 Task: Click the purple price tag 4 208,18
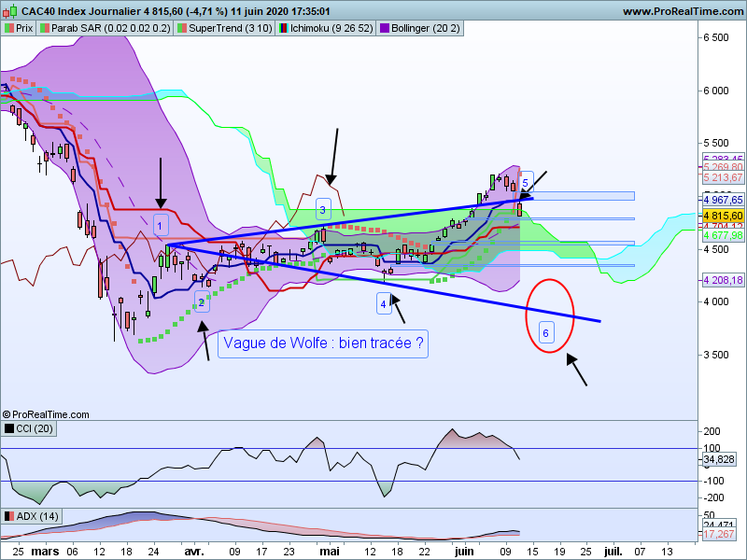click(x=723, y=280)
